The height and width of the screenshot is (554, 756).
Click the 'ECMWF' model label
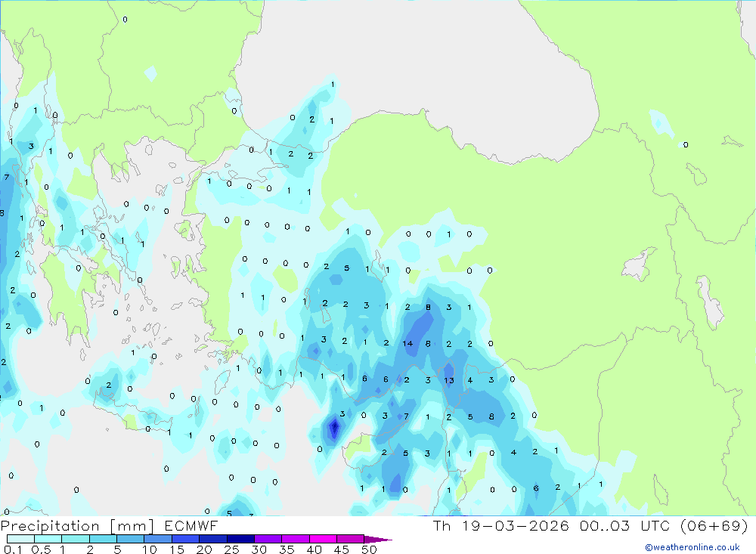(x=191, y=526)
